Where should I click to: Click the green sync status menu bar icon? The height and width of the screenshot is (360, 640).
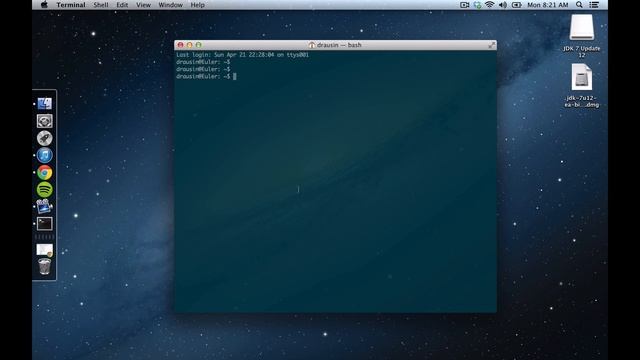(477, 5)
